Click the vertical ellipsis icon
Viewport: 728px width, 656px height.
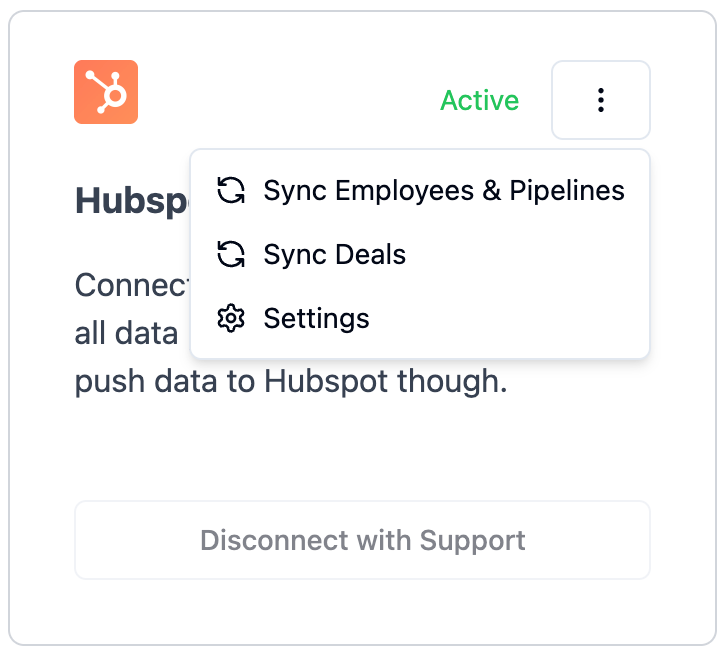(601, 100)
